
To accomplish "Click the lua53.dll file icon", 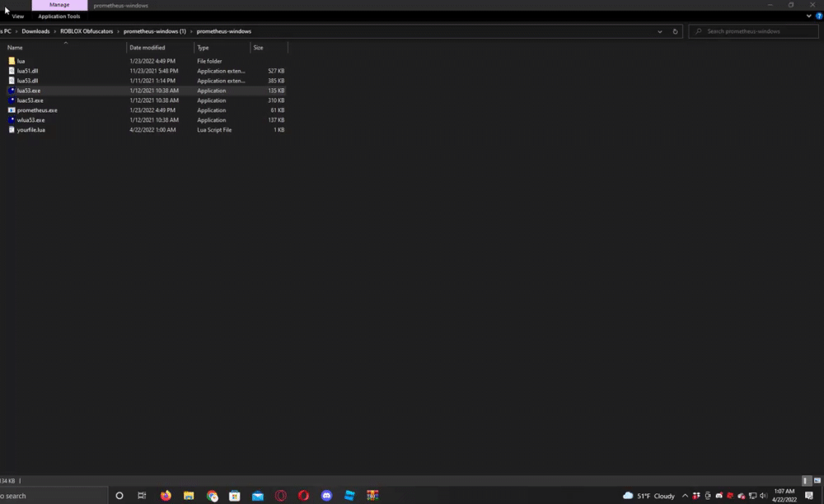I will (x=12, y=81).
